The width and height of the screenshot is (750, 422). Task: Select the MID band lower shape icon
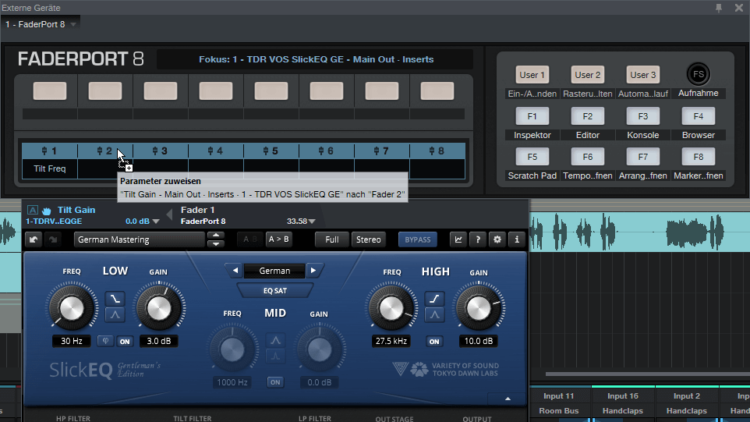click(x=275, y=356)
